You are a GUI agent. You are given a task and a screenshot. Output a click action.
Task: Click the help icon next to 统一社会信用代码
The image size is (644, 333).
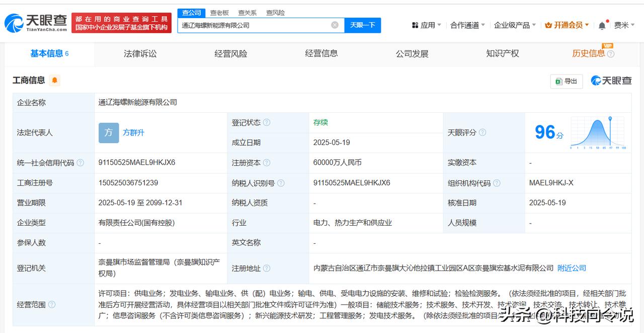click(80, 163)
